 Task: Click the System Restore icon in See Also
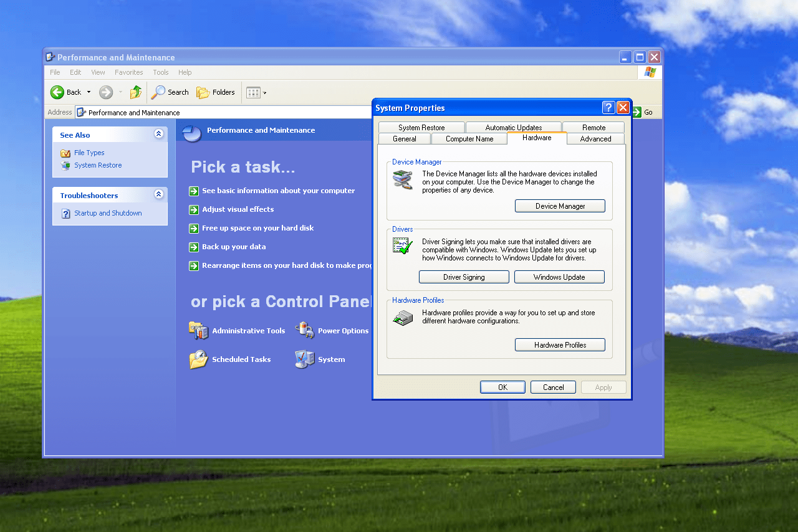65,165
